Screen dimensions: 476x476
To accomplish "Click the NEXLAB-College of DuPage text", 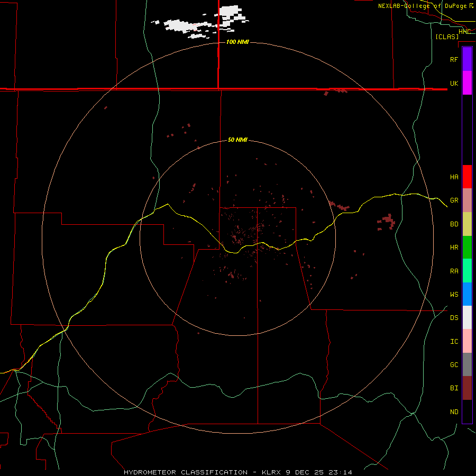I will (422, 6).
